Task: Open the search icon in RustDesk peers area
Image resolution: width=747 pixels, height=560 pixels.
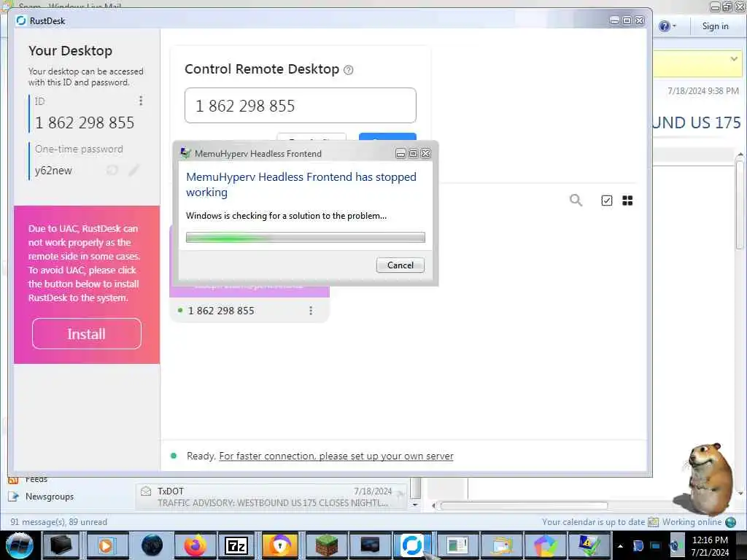Action: tap(576, 200)
